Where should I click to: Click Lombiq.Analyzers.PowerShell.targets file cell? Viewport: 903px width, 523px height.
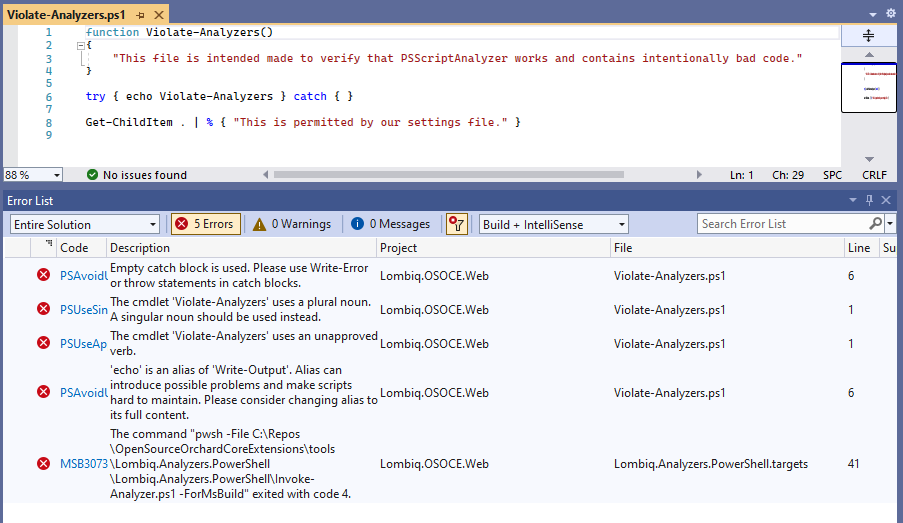click(x=711, y=464)
